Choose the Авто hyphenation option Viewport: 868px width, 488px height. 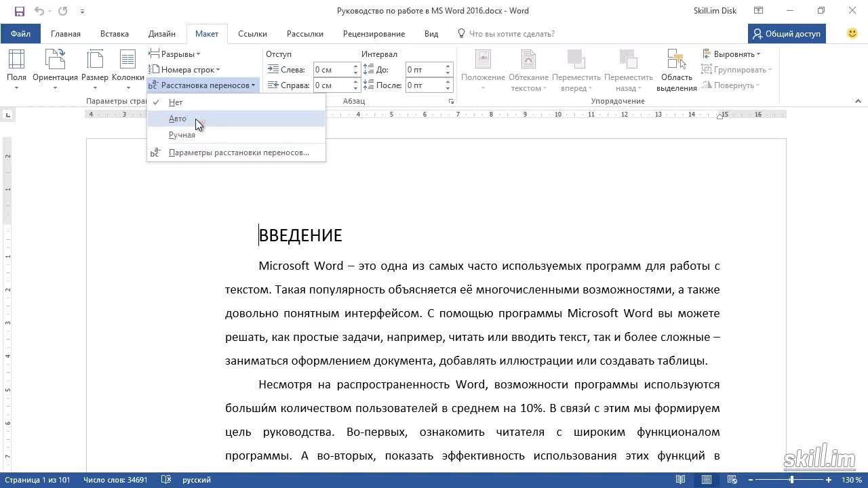coord(236,119)
